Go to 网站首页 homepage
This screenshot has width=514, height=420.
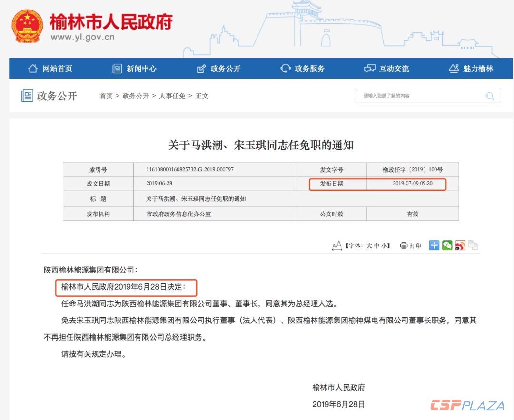54,68
